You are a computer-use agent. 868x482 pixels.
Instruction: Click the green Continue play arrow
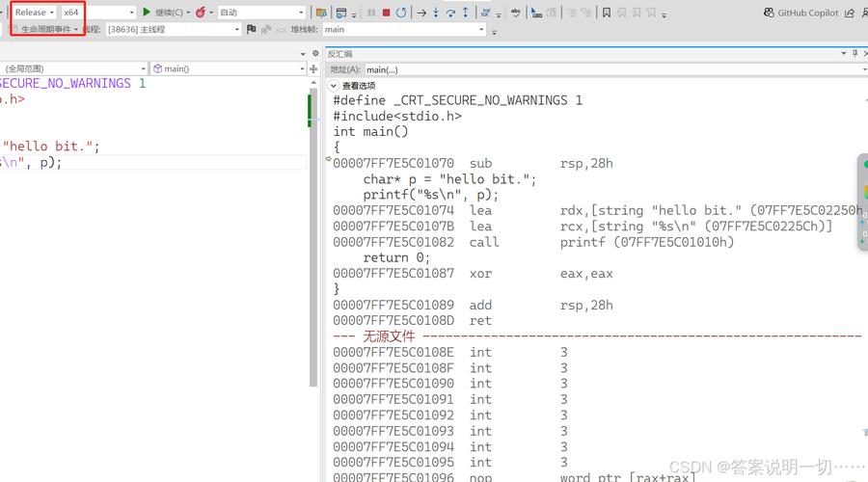pos(147,12)
